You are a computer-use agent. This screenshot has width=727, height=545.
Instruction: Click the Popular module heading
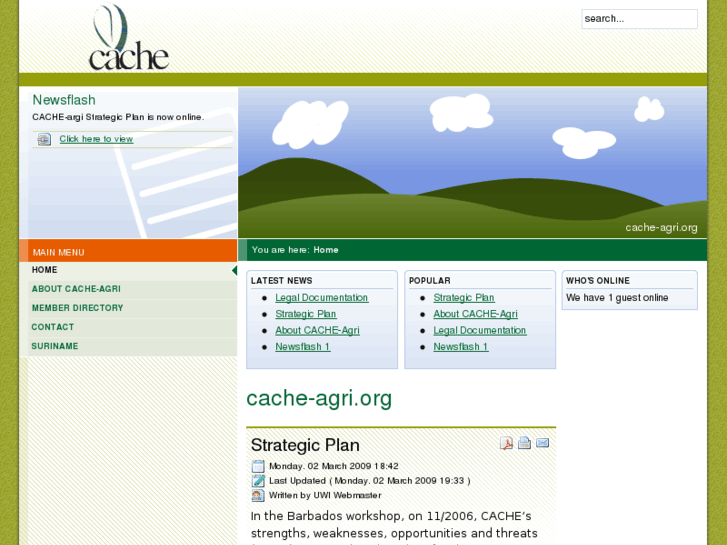tap(430, 281)
